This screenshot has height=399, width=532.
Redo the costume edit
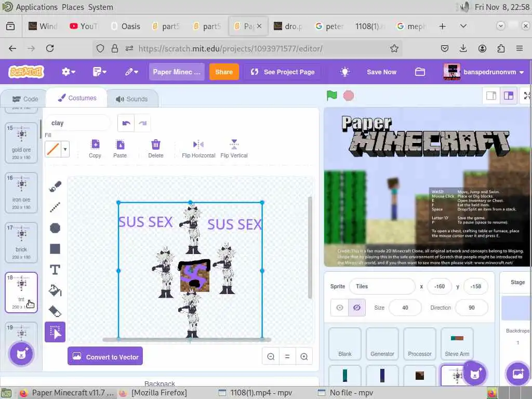coord(142,123)
